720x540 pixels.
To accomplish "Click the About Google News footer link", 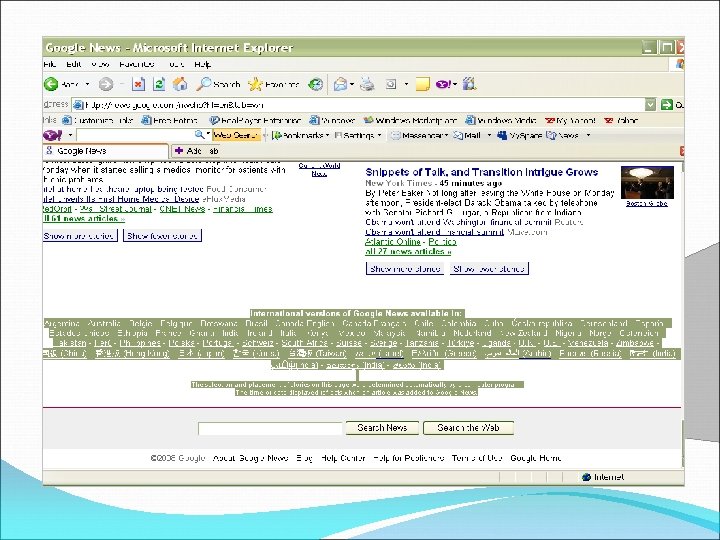I will click(250, 458).
